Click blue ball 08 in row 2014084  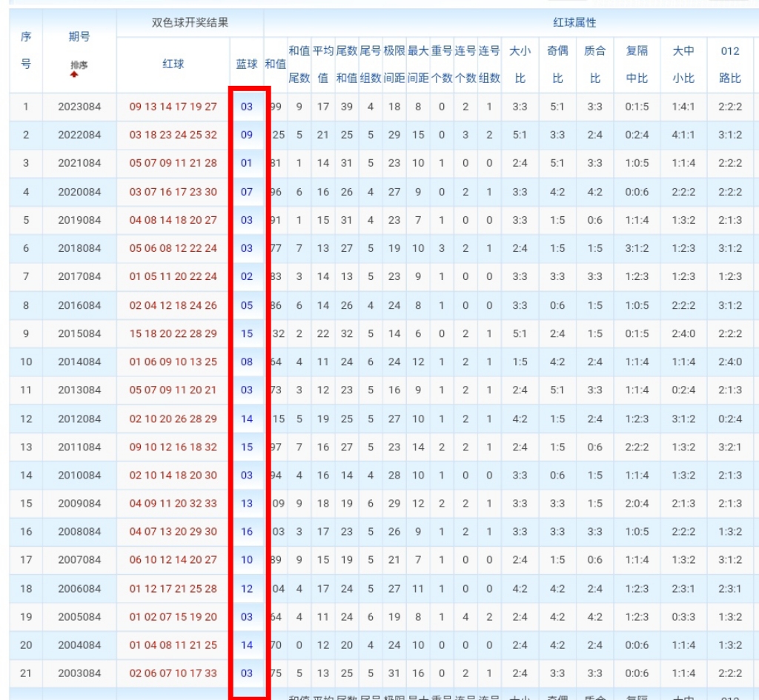coord(247,361)
